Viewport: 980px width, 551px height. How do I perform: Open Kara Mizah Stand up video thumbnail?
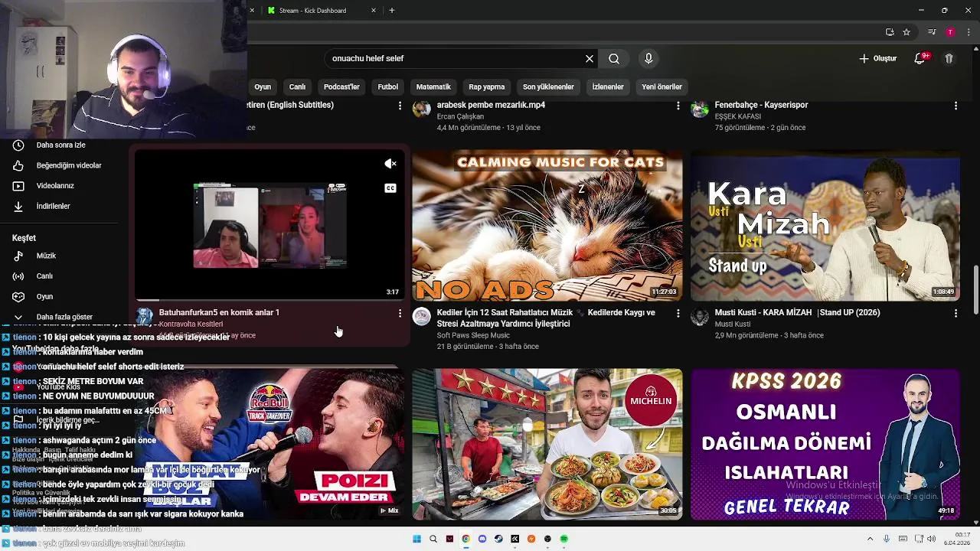tap(825, 225)
